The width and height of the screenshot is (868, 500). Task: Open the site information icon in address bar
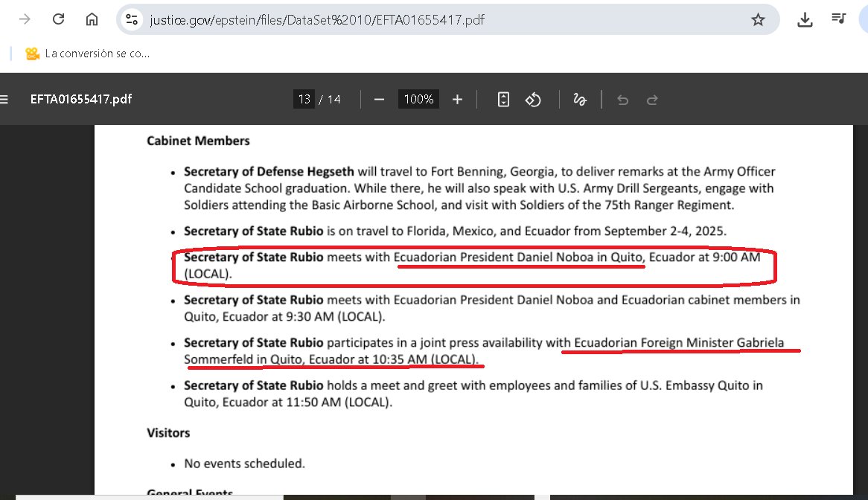[132, 19]
